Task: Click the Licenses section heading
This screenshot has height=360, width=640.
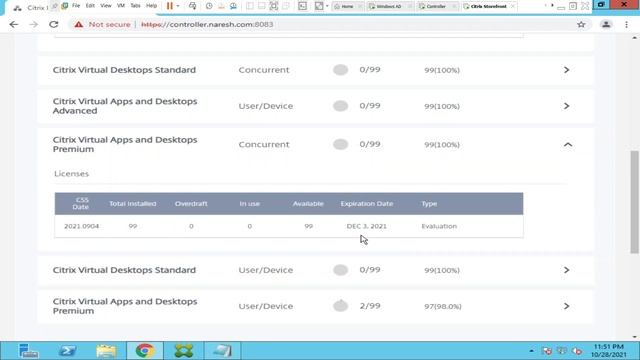Action: click(71, 173)
